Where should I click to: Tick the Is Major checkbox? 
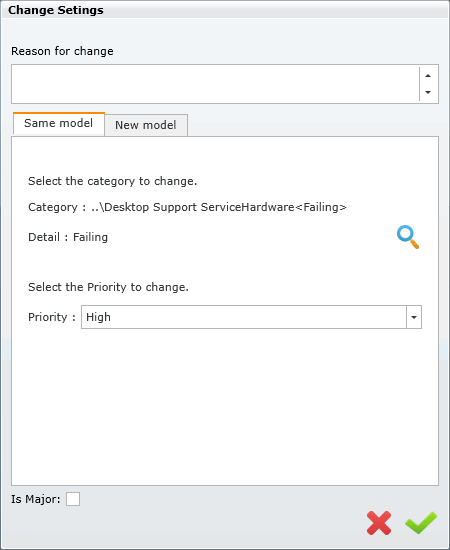coord(73,499)
